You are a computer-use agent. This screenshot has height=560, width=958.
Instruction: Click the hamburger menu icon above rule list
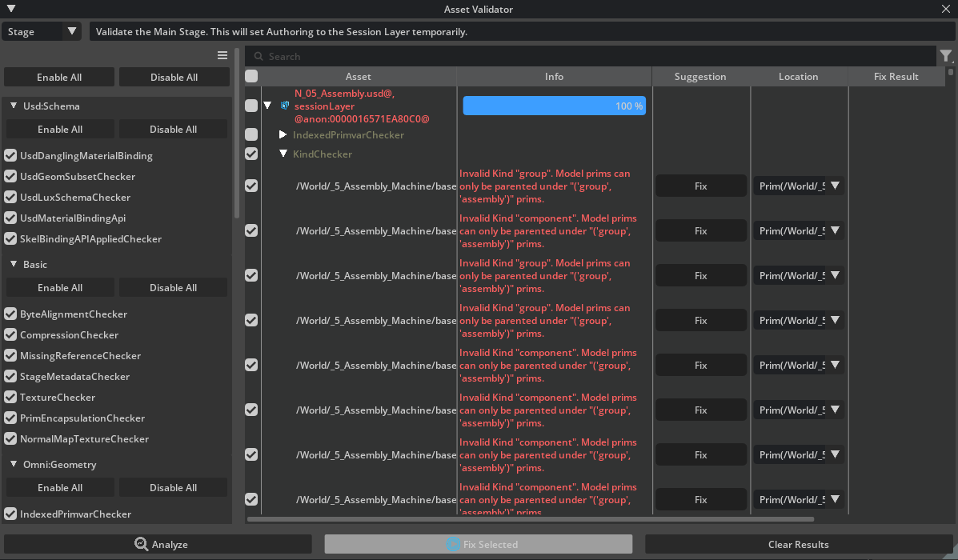pos(222,55)
